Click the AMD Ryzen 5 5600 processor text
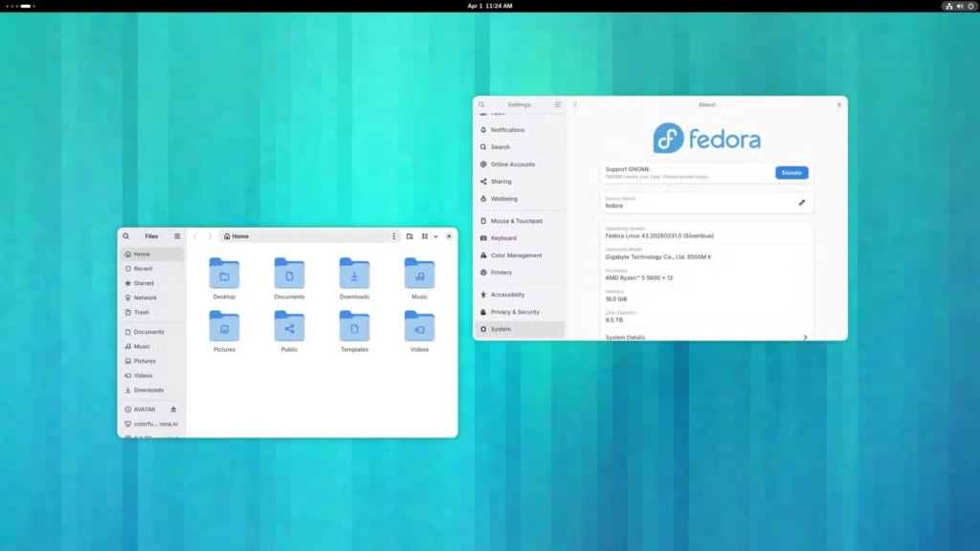Screen dimensions: 980x551 (638, 277)
